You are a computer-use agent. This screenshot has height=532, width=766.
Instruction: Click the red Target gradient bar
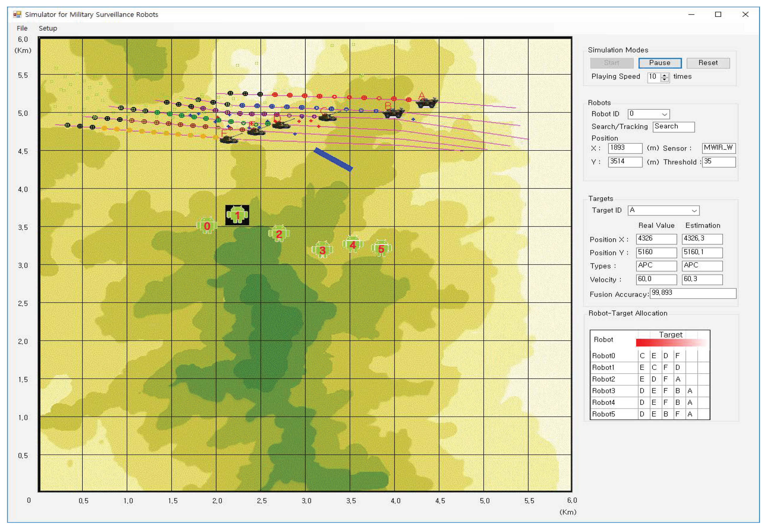tap(671, 342)
